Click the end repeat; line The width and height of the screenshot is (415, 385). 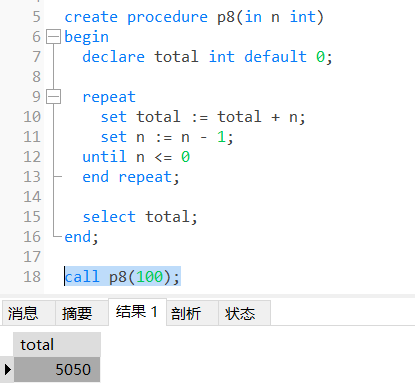131,177
